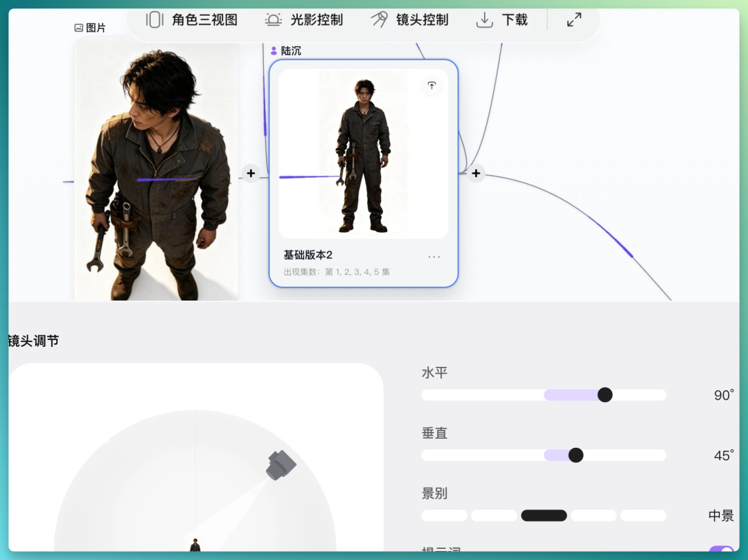Click plus button right of 陆沉 card
748x560 pixels.
(476, 174)
